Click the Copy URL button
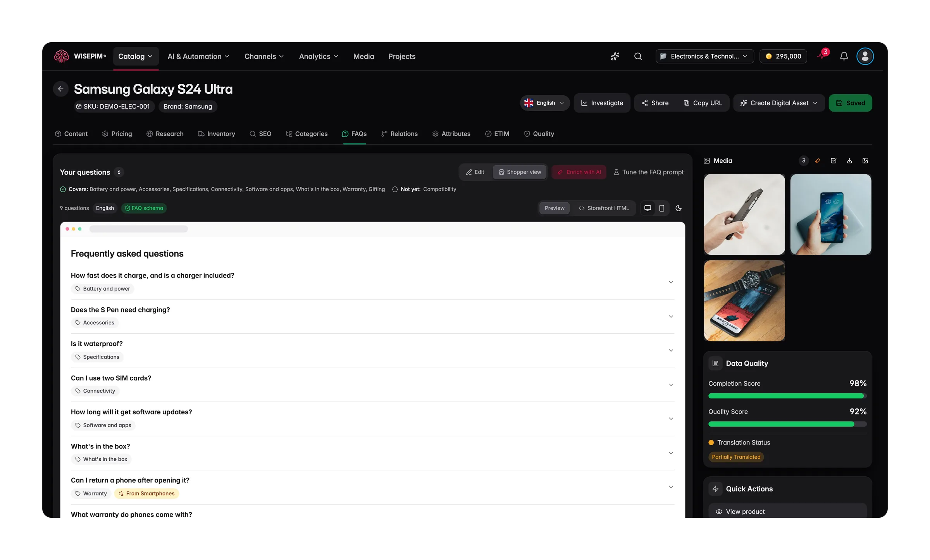 703,103
